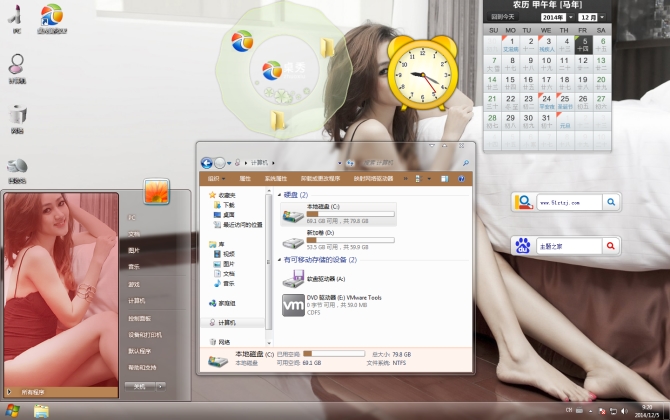The width and height of the screenshot is (670, 420).
Task: Click 属性 in the Explorer toolbar
Action: coord(245,179)
